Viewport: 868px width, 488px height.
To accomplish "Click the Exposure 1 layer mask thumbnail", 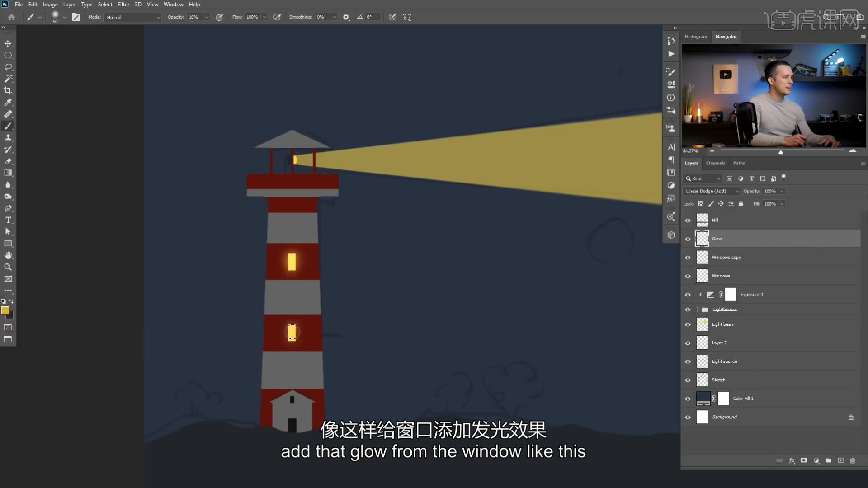I will click(731, 295).
